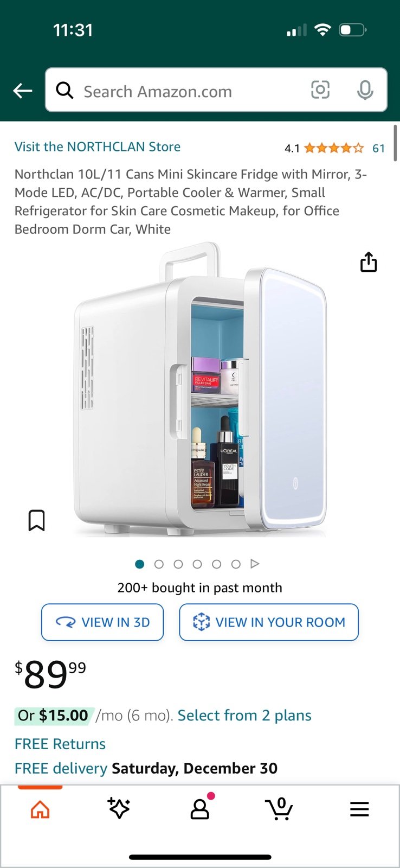Open the shopping cart icon
The height and width of the screenshot is (868, 400).
click(280, 809)
